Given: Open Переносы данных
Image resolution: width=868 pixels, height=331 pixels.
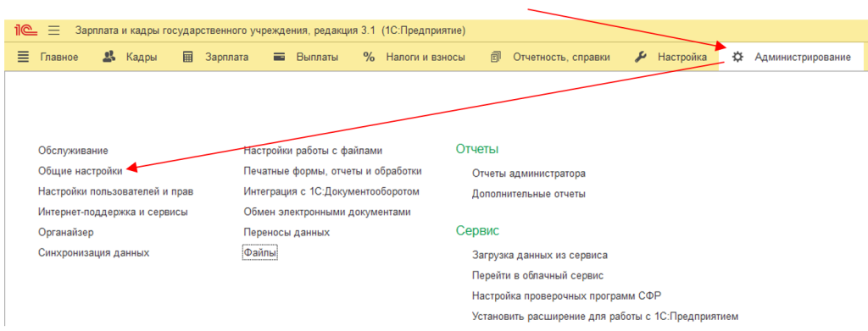Looking at the screenshot, I should [287, 233].
